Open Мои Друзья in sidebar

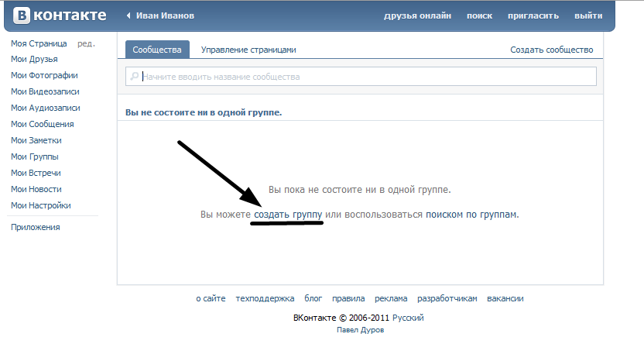pos(34,59)
